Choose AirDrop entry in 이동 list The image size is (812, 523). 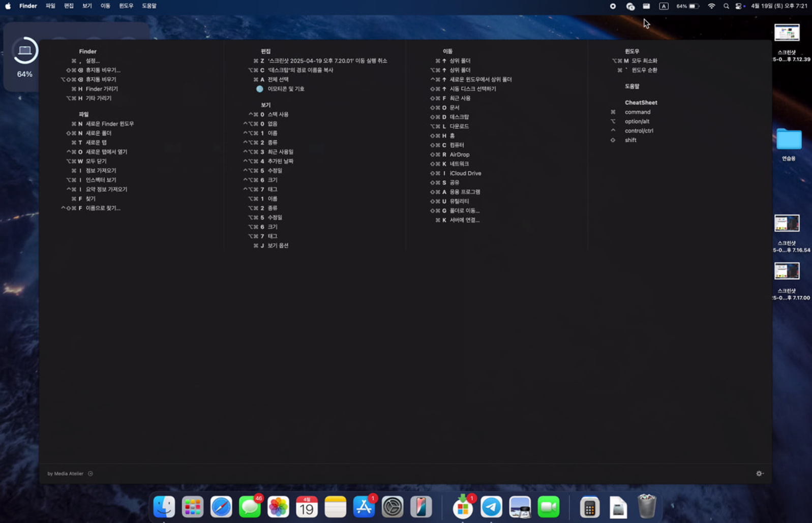tap(460, 155)
